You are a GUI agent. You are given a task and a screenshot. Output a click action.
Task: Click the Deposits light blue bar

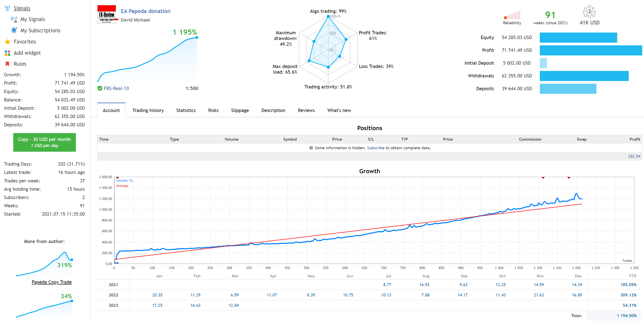[x=568, y=89]
